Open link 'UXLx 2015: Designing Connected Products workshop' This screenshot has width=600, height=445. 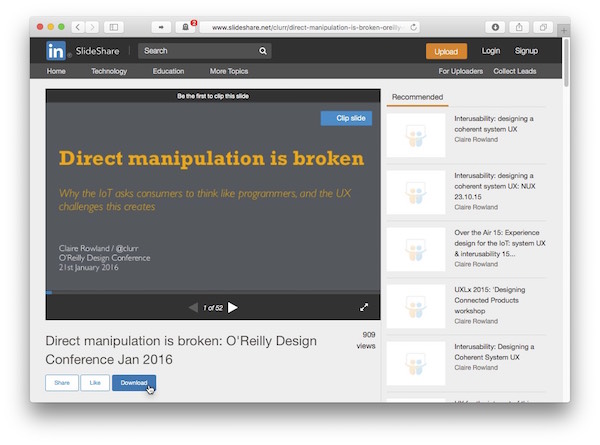tap(490, 300)
